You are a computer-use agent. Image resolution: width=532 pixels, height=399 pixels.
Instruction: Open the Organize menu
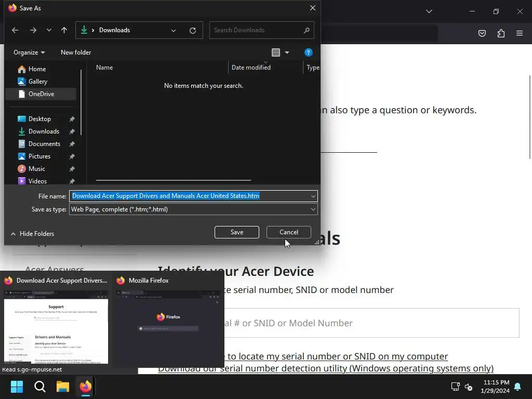[x=29, y=52]
